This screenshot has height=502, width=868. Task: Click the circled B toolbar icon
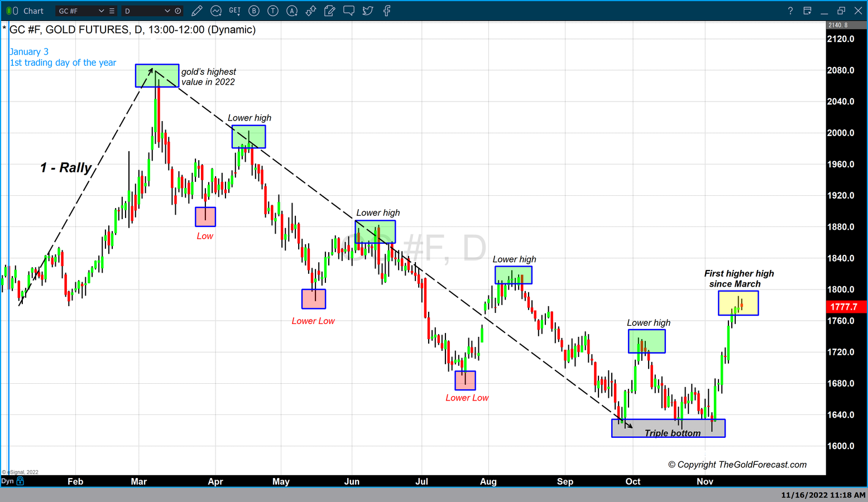(254, 11)
